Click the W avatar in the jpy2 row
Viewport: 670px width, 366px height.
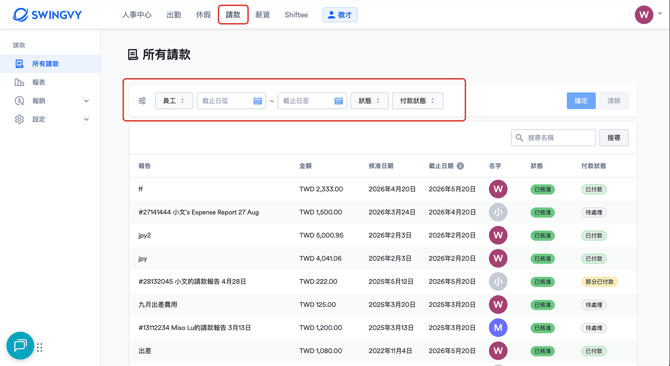[x=498, y=235]
